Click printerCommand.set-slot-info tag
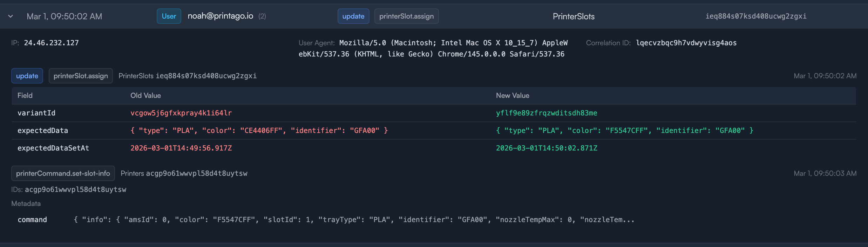868x247 pixels. click(63, 173)
